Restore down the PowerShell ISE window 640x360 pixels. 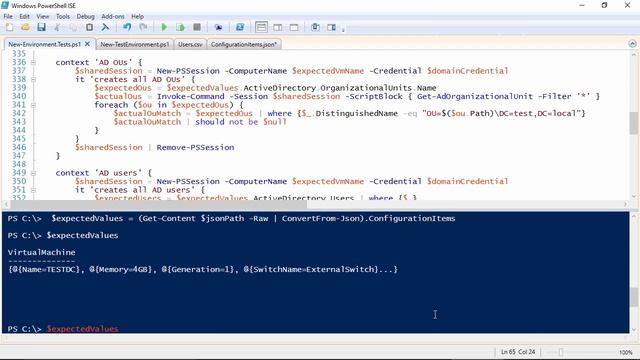[x=604, y=5]
